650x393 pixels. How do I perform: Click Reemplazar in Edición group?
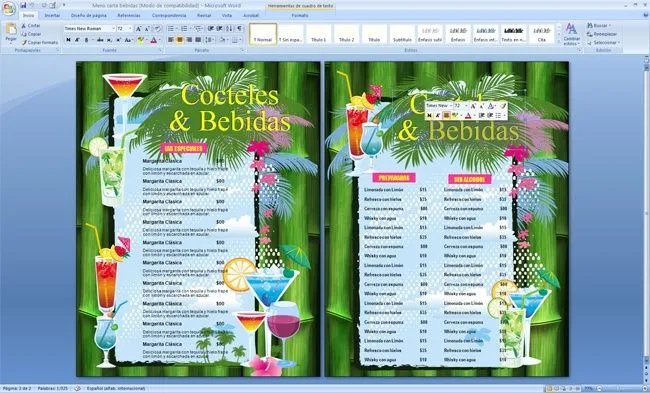(x=602, y=34)
